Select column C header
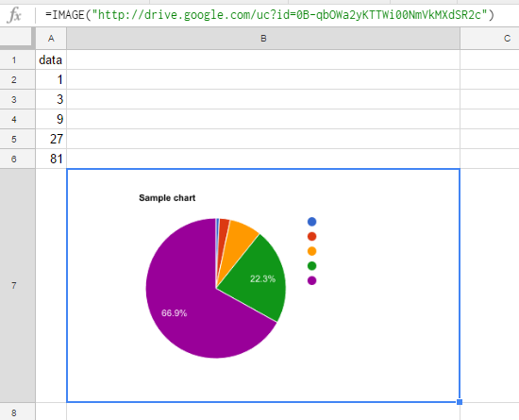The image size is (519, 420). (x=490, y=39)
